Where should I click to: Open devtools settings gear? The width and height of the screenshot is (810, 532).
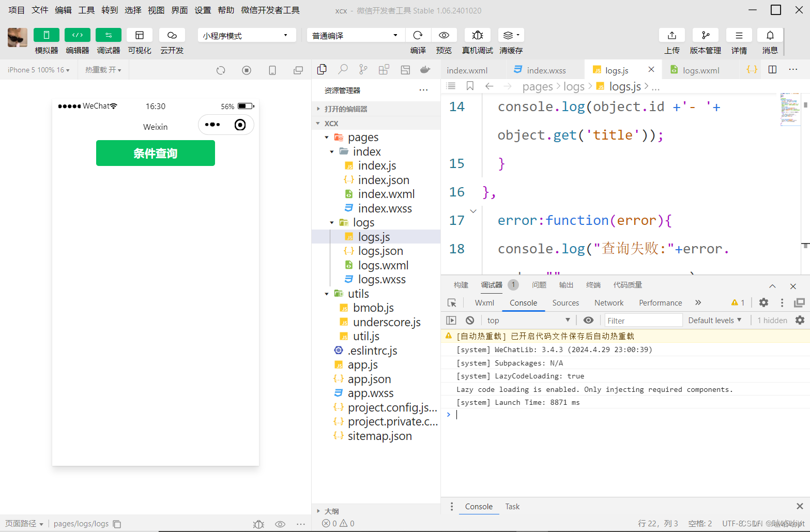[763, 303]
